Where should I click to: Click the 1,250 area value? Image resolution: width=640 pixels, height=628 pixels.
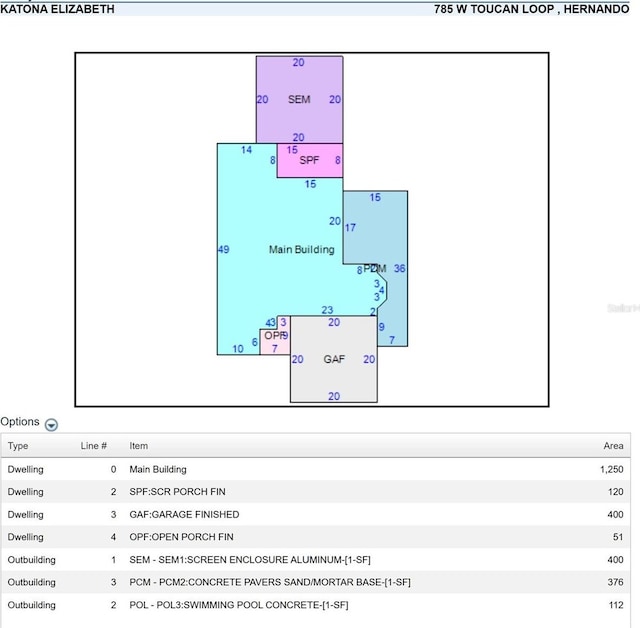coord(611,469)
